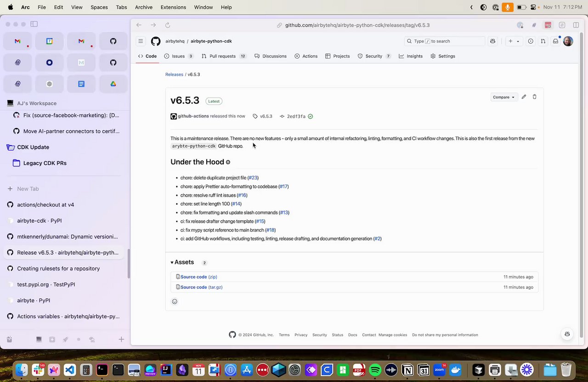
Task: Open Finder from the Dock
Action: (x=22, y=370)
